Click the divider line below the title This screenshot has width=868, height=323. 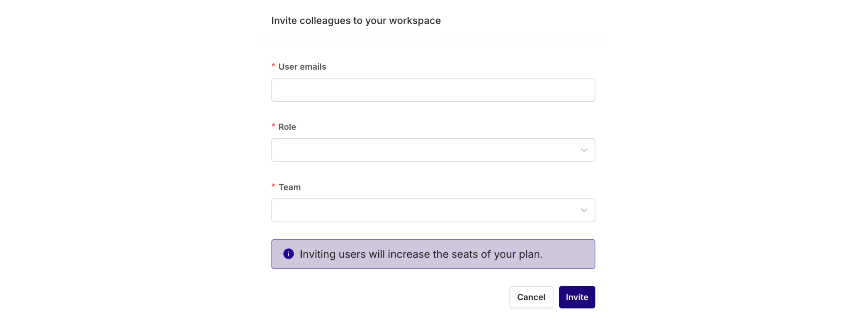[433, 40]
